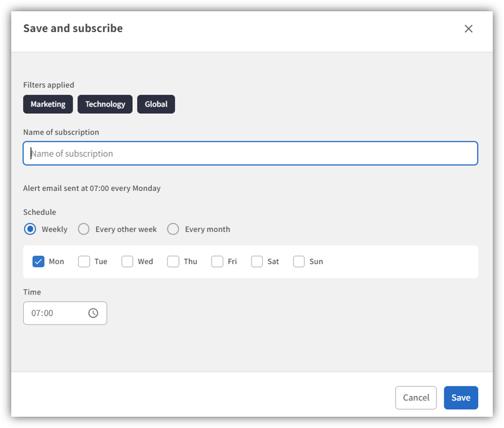504x428 pixels.
Task: Click the Marketing filter tag
Action: (48, 104)
